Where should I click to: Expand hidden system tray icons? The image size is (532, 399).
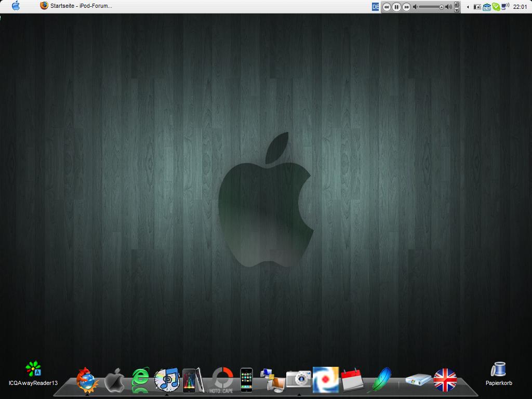tap(468, 7)
